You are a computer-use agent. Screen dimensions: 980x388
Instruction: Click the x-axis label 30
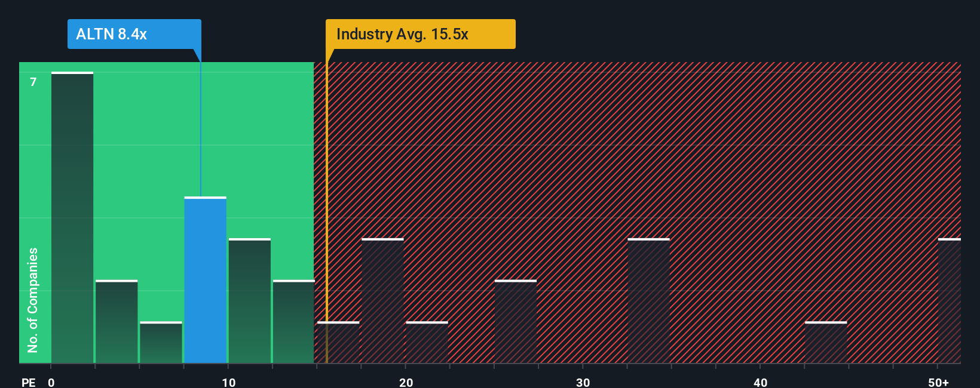[583, 382]
